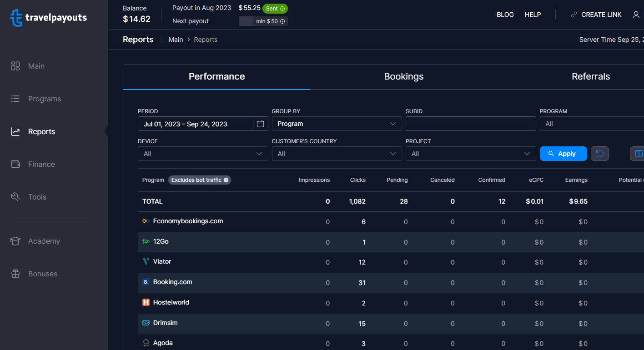Open the Device dropdown

point(203,154)
